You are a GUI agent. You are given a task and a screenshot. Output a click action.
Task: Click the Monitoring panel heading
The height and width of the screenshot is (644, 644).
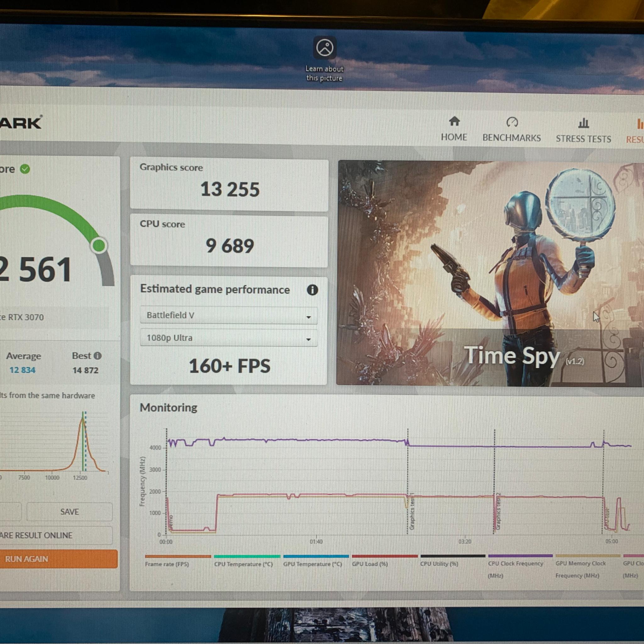click(168, 407)
